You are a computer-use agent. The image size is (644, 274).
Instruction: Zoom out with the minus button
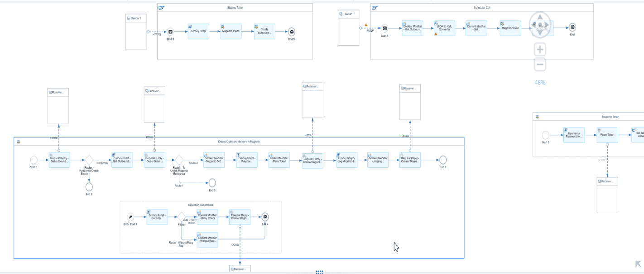539,64
